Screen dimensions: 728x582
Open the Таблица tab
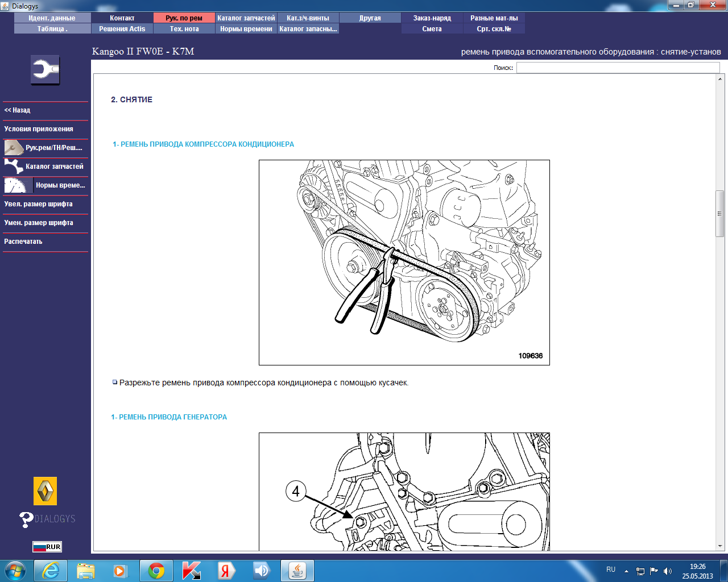coord(52,29)
